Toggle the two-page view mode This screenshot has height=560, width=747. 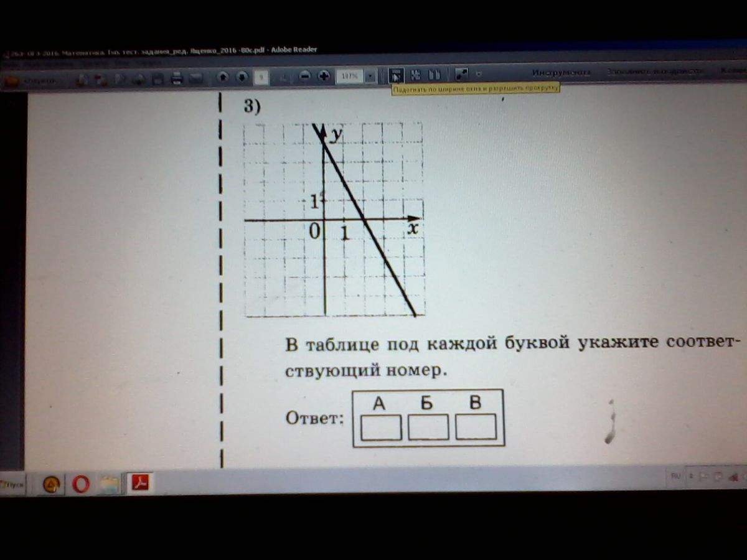pos(435,75)
